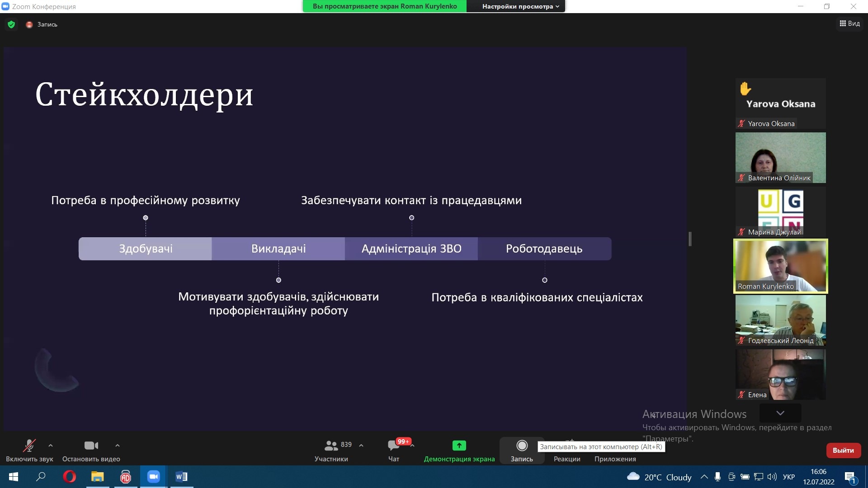Screen dimensions: 868x488
Task: Open the Реакции reactions button
Action: pos(567,459)
